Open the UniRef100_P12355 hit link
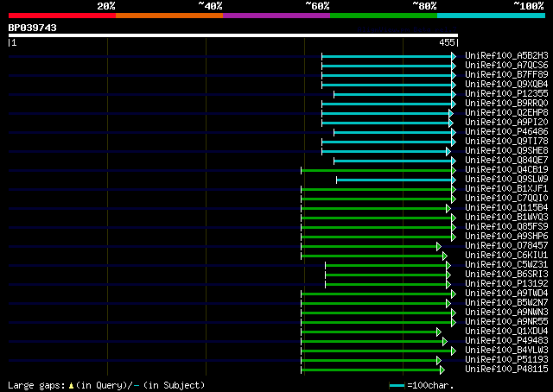Image resolution: width=553 pixels, height=392 pixels. click(x=506, y=94)
